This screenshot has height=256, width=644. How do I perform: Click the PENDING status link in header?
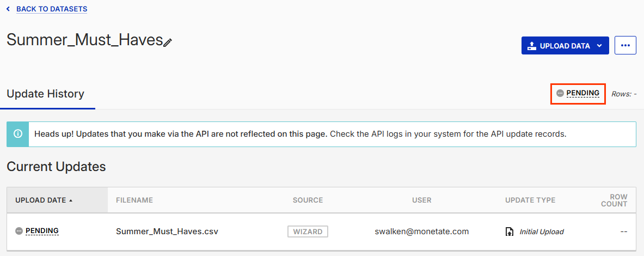582,93
